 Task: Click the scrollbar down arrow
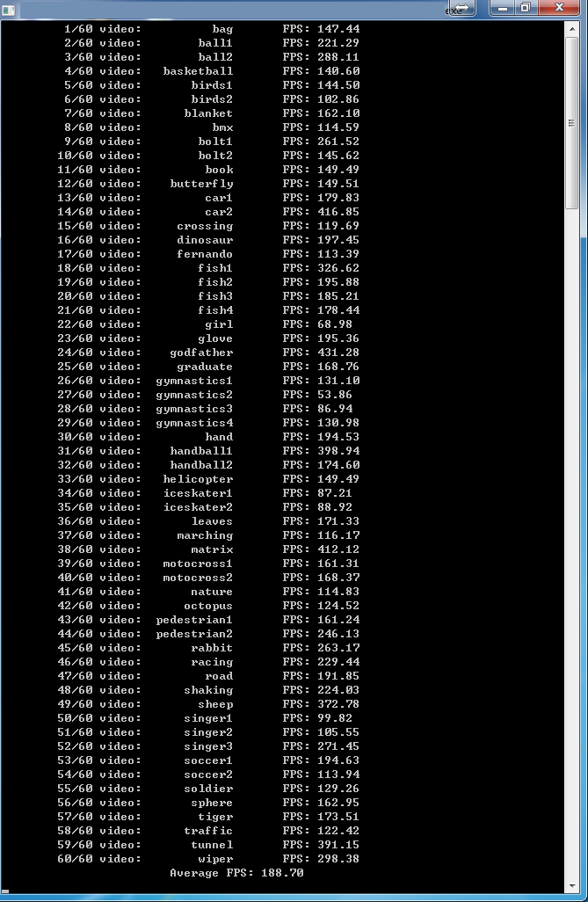(572, 886)
